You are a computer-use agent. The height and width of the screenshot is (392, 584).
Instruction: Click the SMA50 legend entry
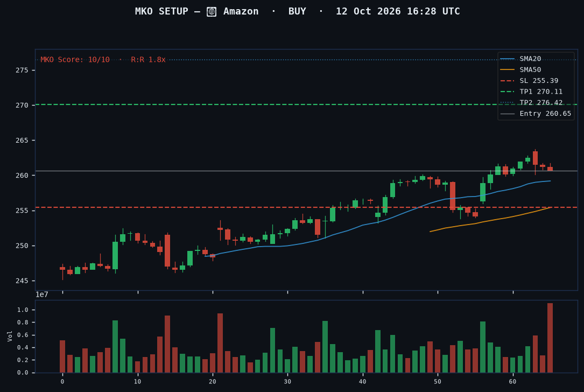(x=520, y=69)
